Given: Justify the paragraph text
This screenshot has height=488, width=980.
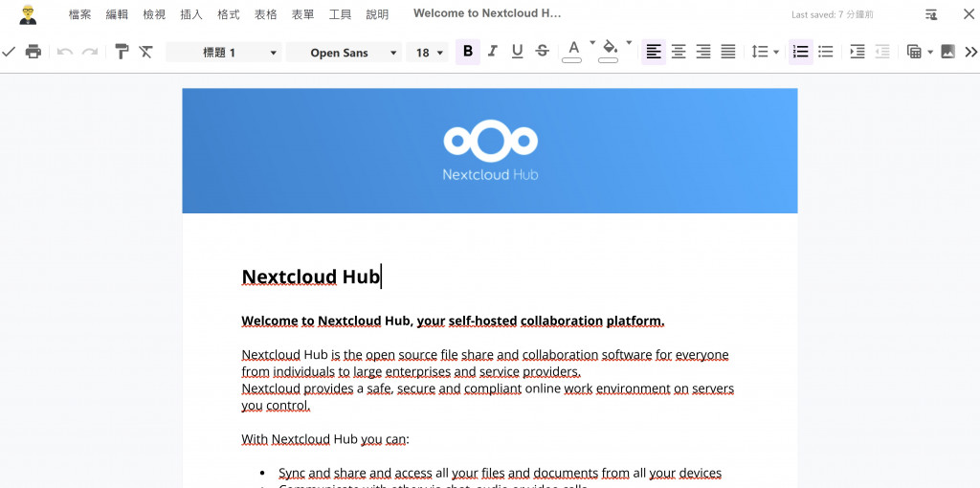Looking at the screenshot, I should point(728,52).
